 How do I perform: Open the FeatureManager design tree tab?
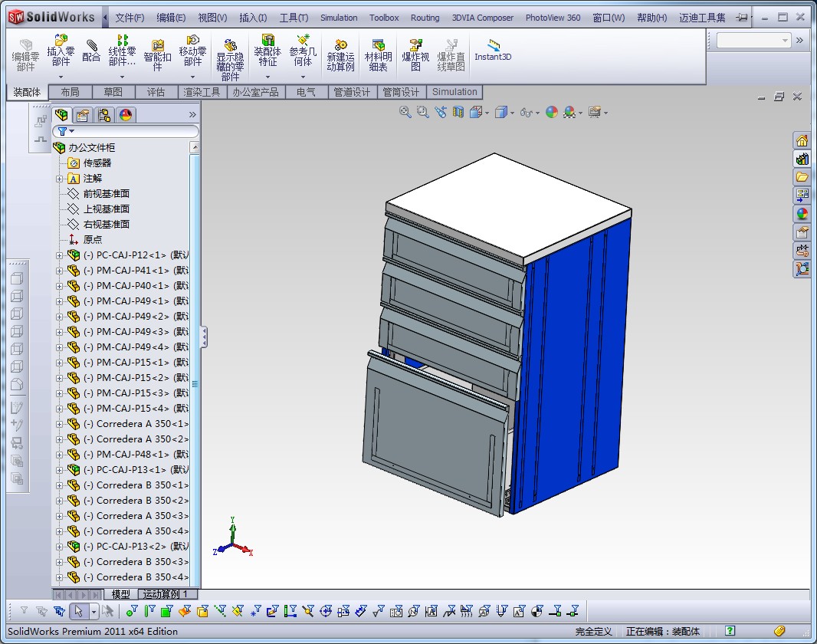61,115
